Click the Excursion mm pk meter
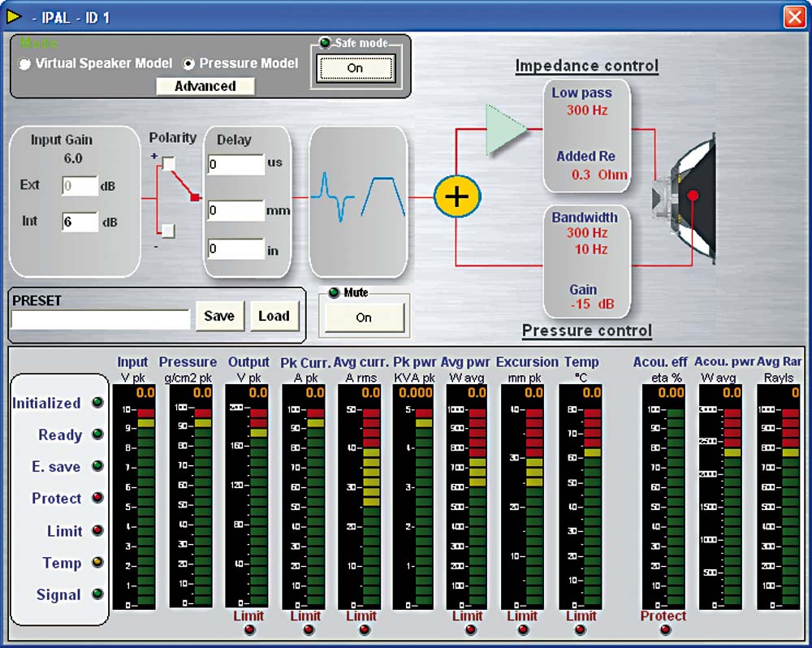 522,497
